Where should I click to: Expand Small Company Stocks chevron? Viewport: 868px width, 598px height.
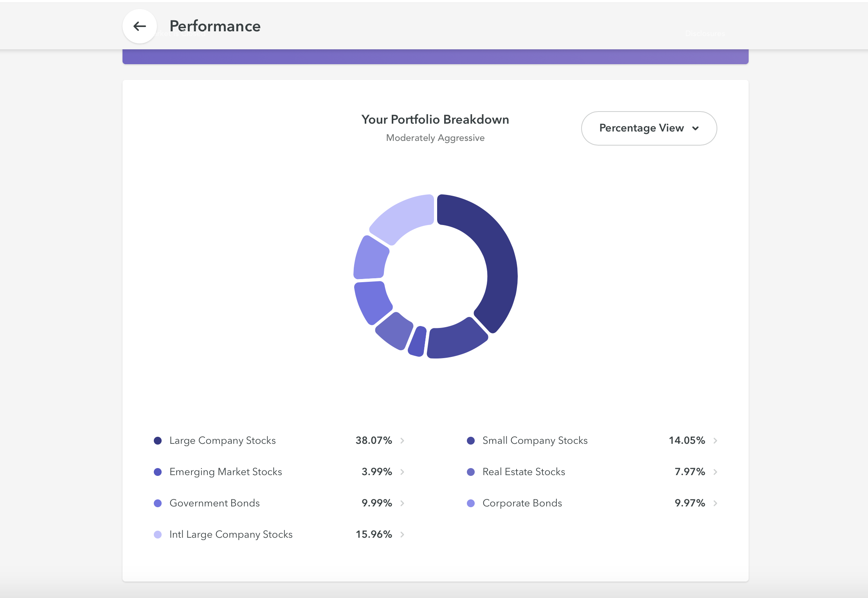(x=715, y=441)
